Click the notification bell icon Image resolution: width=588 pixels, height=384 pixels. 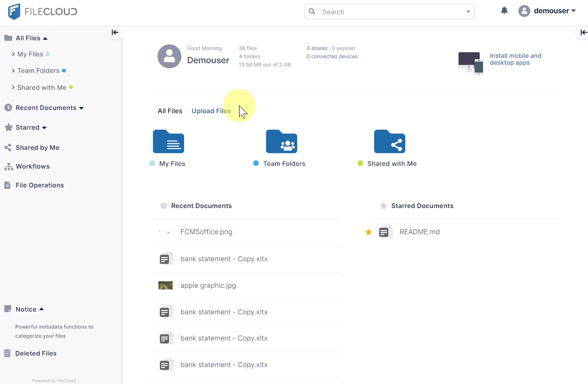tap(504, 11)
